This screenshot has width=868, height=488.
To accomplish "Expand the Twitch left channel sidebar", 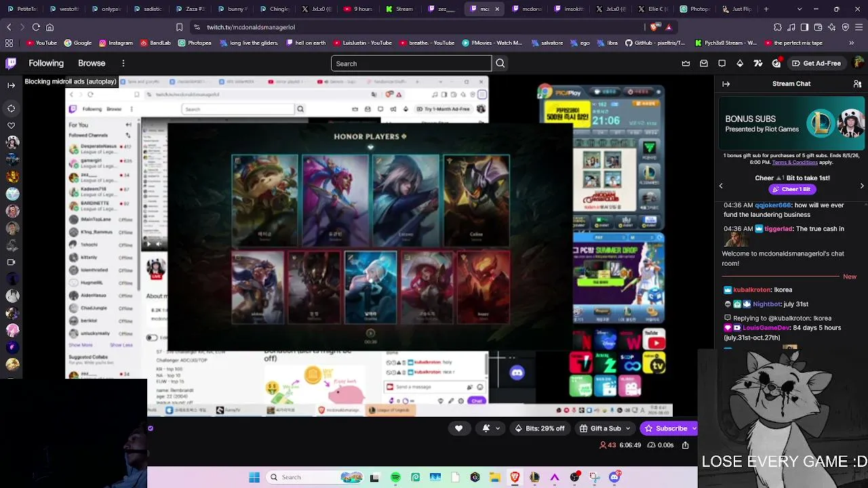I will 11,85.
